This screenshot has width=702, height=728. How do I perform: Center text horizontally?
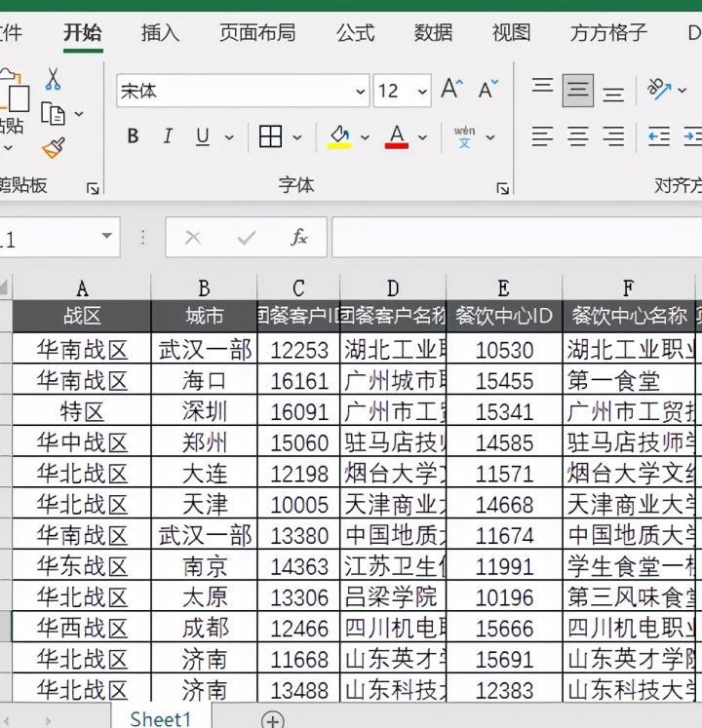point(577,136)
